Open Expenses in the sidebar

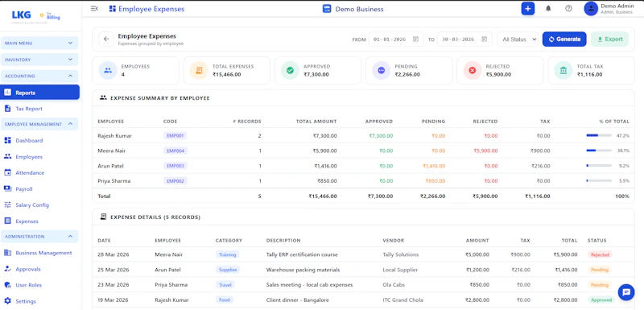click(x=27, y=221)
